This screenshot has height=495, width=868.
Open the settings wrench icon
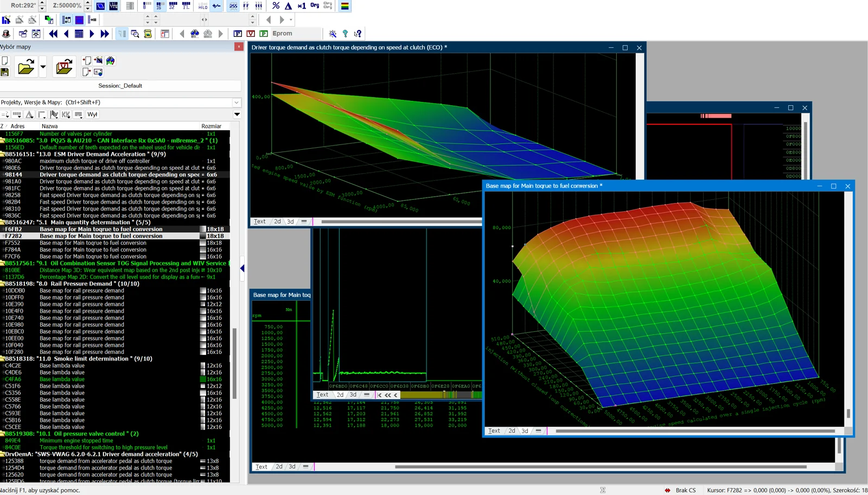333,34
